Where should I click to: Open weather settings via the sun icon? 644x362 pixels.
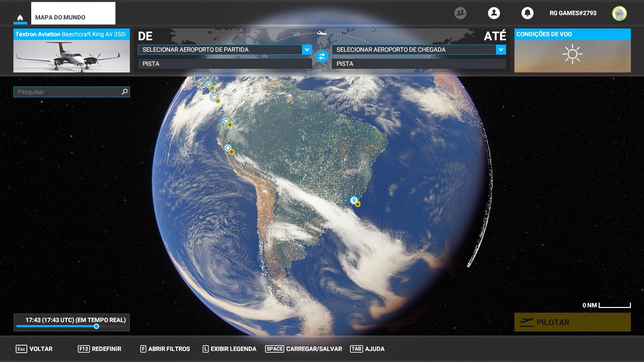coord(572,54)
